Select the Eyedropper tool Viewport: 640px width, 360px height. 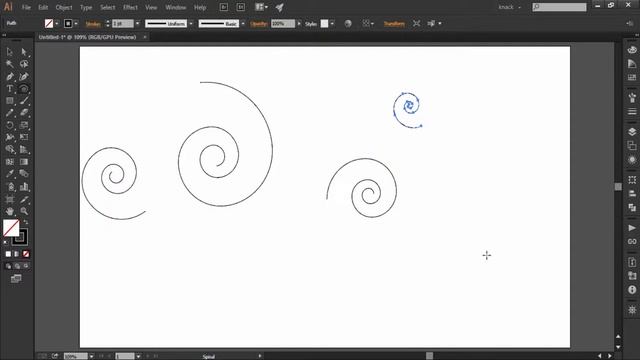coord(9,174)
